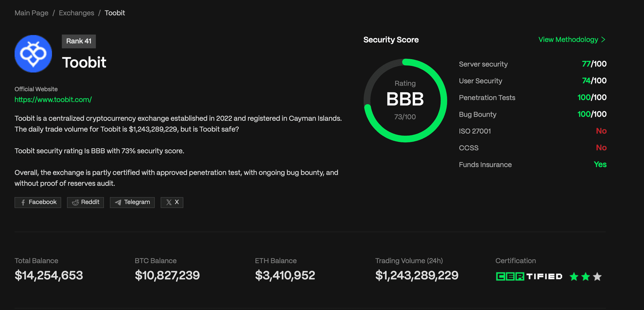Click the X logo icon
Viewport: 644px width, 310px height.
click(x=169, y=202)
